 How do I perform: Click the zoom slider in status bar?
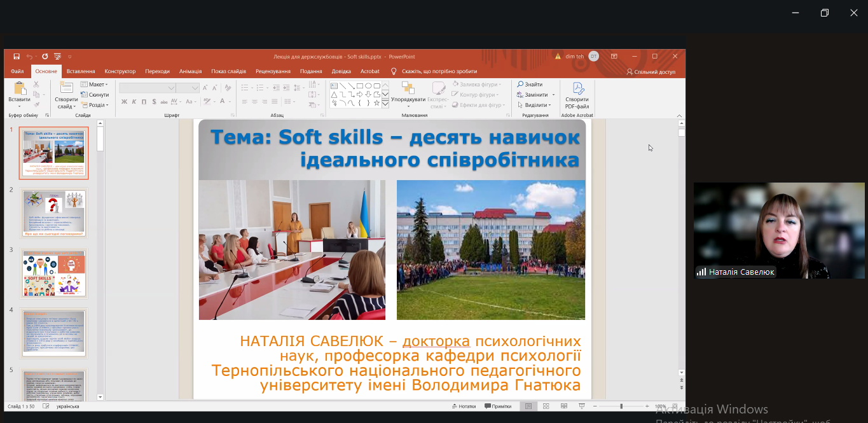pyautogui.click(x=621, y=406)
